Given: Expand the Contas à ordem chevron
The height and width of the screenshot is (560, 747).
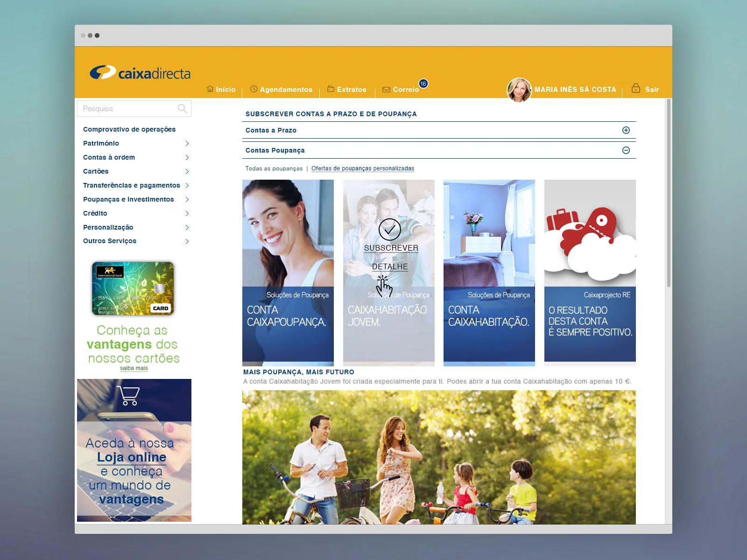Looking at the screenshot, I should coord(187,157).
